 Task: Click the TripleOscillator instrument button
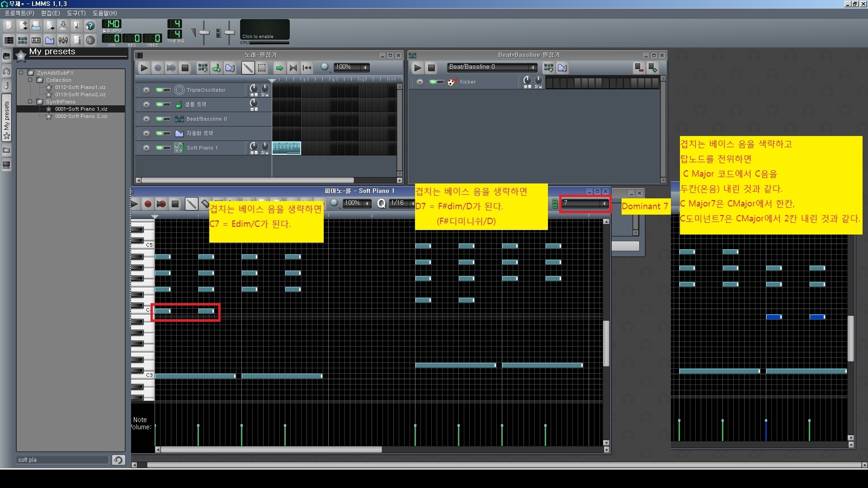click(x=209, y=90)
